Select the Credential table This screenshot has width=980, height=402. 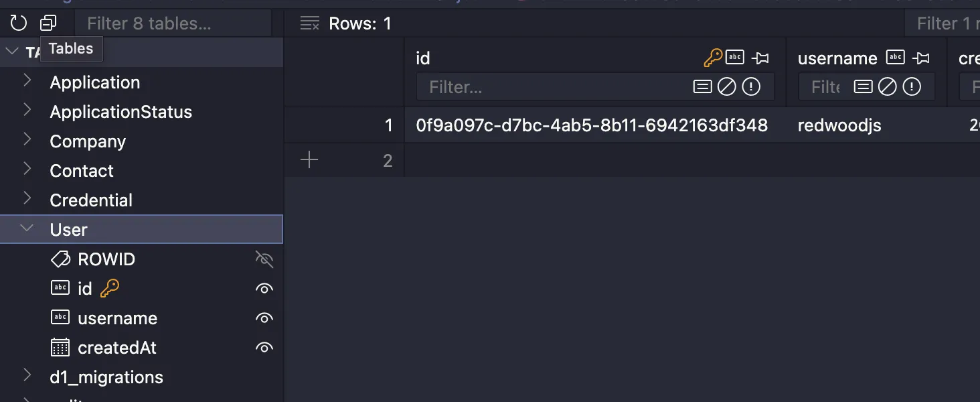point(91,200)
